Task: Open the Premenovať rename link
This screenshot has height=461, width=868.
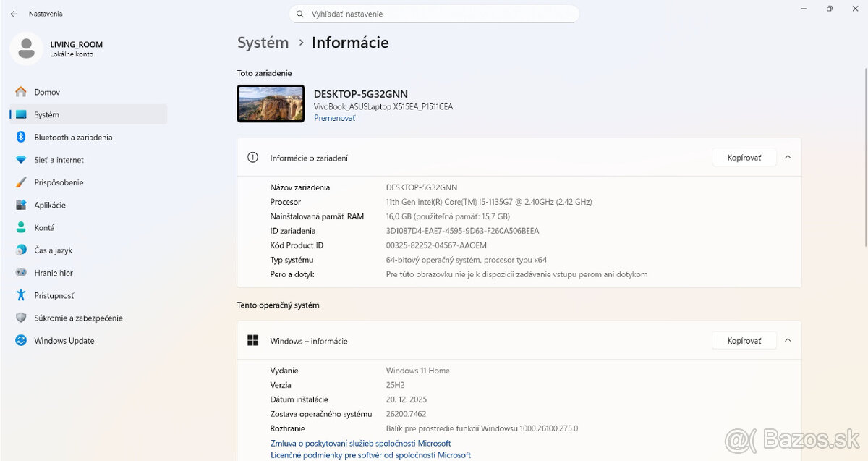Action: click(334, 117)
